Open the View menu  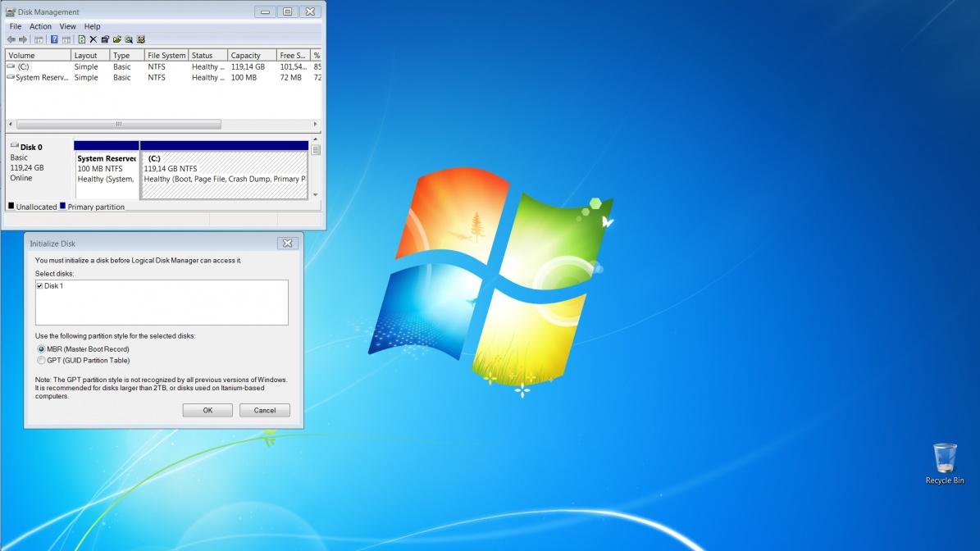tap(67, 26)
